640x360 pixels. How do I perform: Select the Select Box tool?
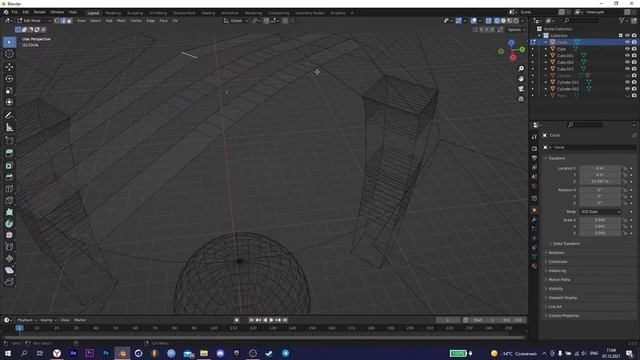[9, 42]
